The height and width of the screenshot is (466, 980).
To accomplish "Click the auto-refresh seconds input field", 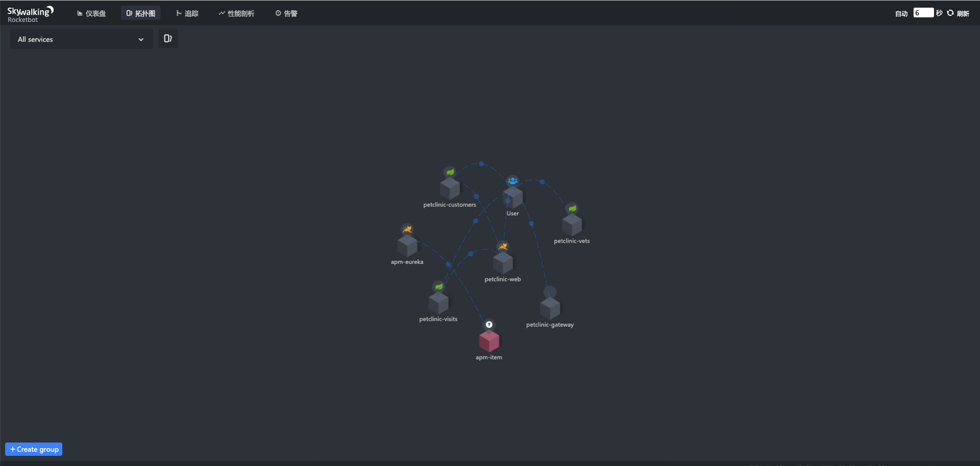I will 923,13.
